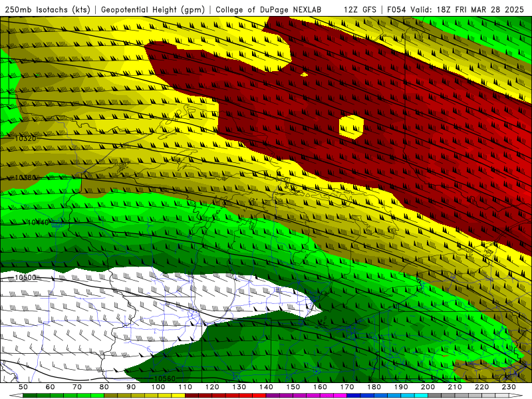Screen dimensions: 532x399
Task: Click the 50 value on the color scale
Action: point(23,387)
